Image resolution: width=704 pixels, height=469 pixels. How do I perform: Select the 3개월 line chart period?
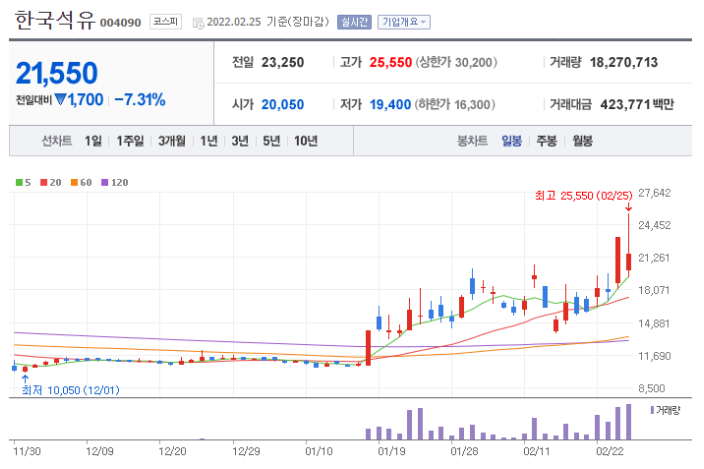(x=172, y=141)
